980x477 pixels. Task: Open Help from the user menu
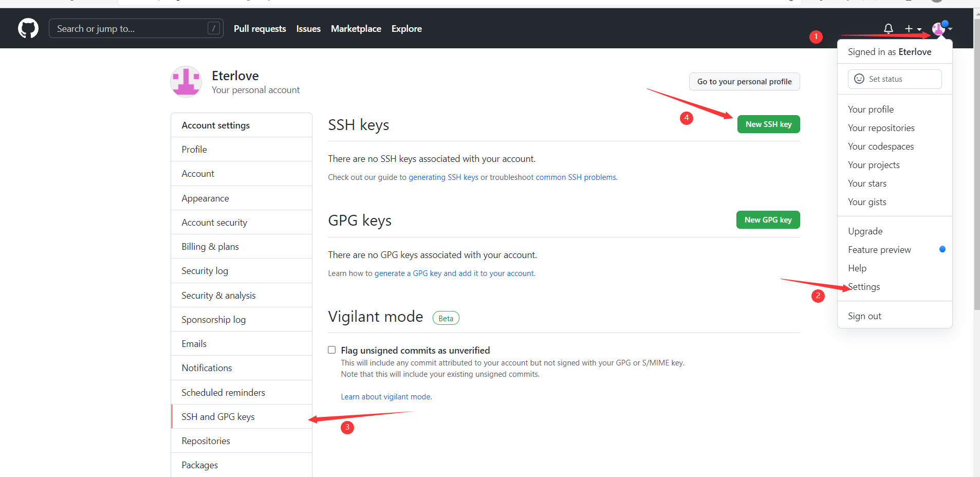(x=895, y=268)
